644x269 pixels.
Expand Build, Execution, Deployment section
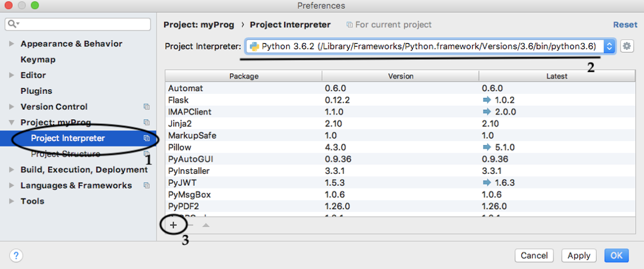click(11, 170)
